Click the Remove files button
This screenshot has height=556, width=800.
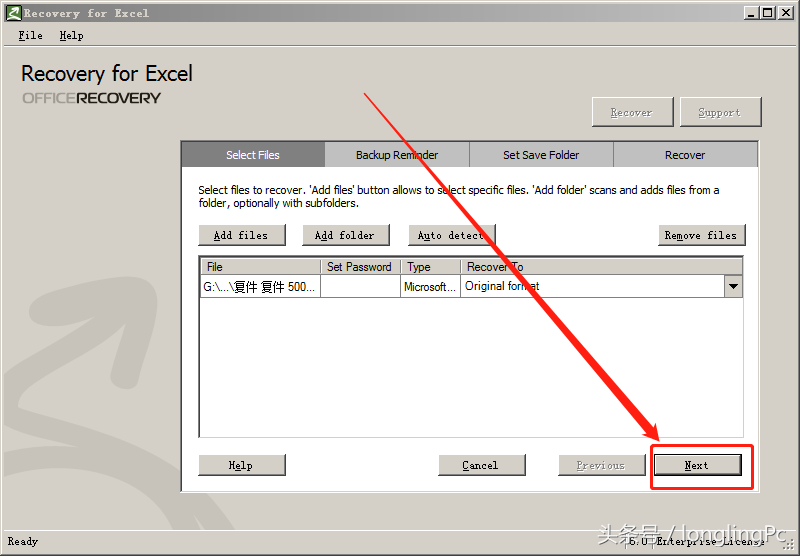point(702,235)
